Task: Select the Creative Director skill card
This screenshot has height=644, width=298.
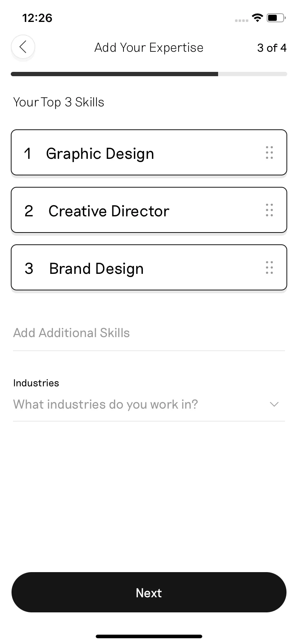Action: (x=149, y=210)
